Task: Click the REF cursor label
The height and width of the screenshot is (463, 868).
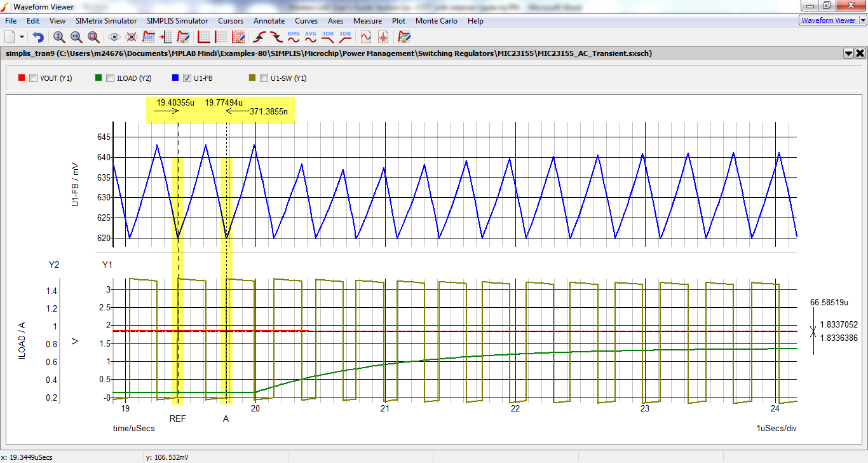Action: [178, 418]
